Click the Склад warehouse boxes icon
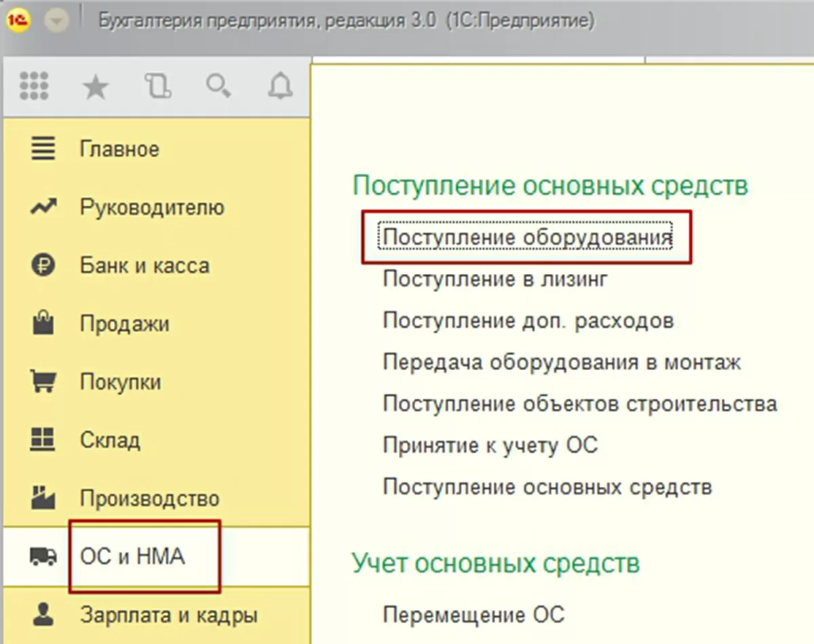This screenshot has height=644, width=814. tap(43, 440)
